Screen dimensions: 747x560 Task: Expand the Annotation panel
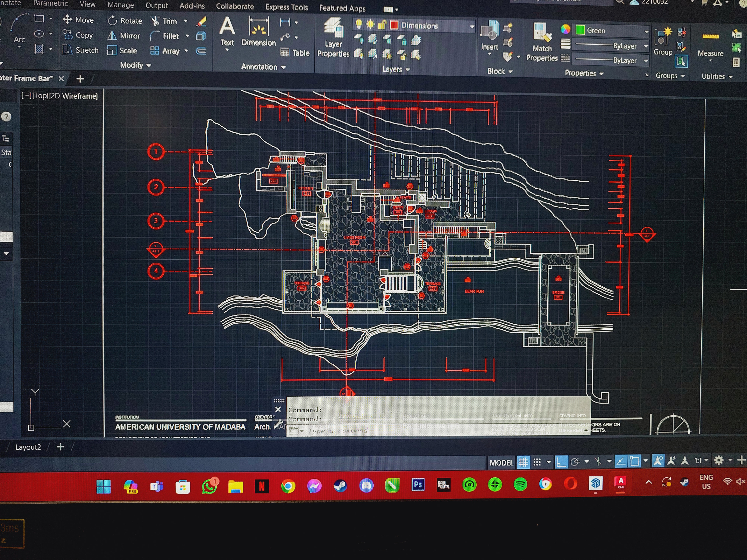(263, 67)
